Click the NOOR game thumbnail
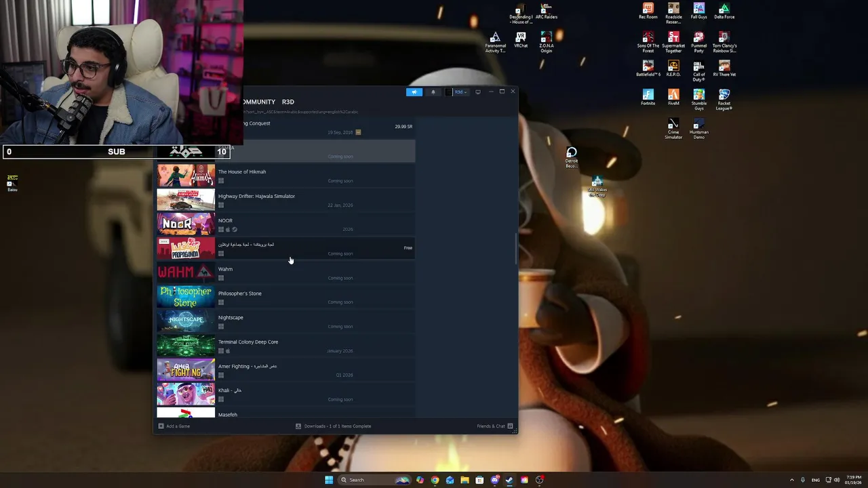Viewport: 868px width, 488px height. tap(186, 224)
